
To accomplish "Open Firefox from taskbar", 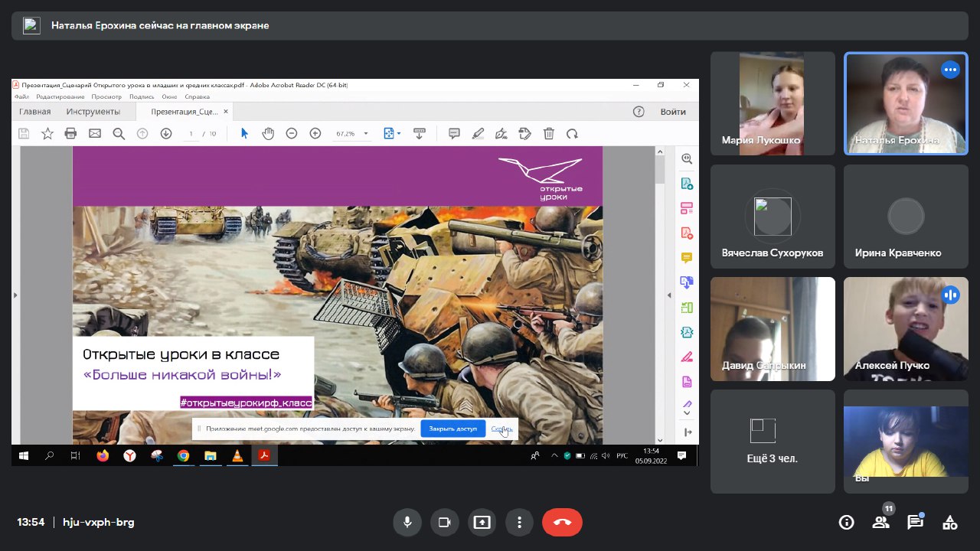I will point(103,455).
